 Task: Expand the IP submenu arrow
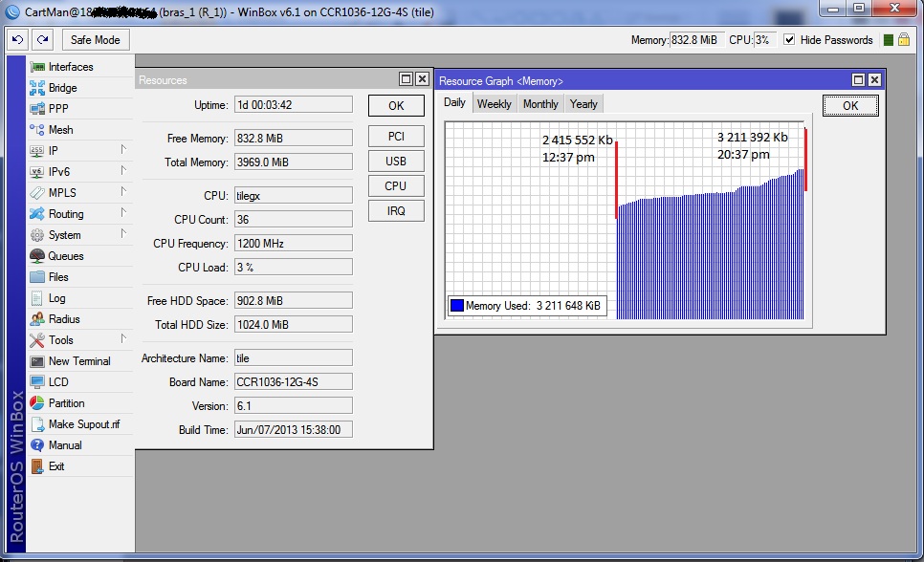coord(123,150)
